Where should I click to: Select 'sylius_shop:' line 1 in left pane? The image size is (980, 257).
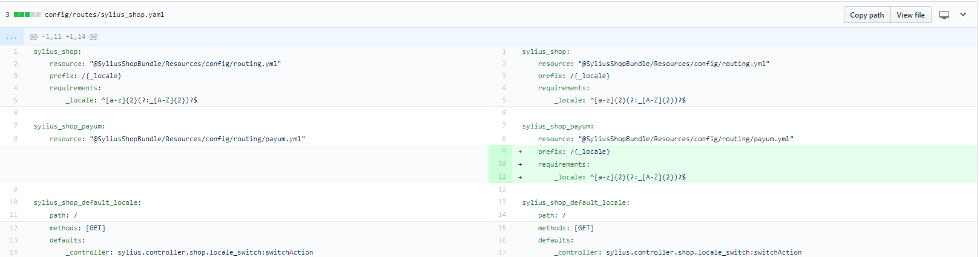pyautogui.click(x=58, y=52)
